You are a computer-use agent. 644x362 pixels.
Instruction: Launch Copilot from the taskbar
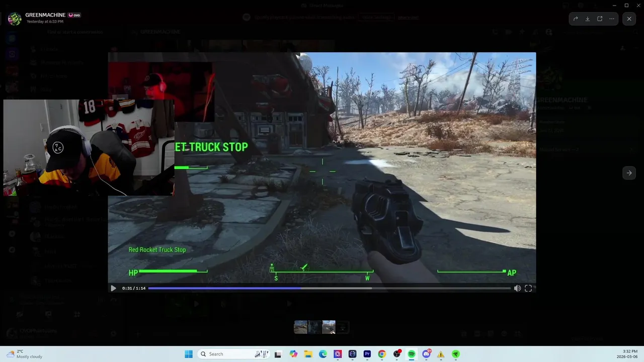(x=293, y=354)
